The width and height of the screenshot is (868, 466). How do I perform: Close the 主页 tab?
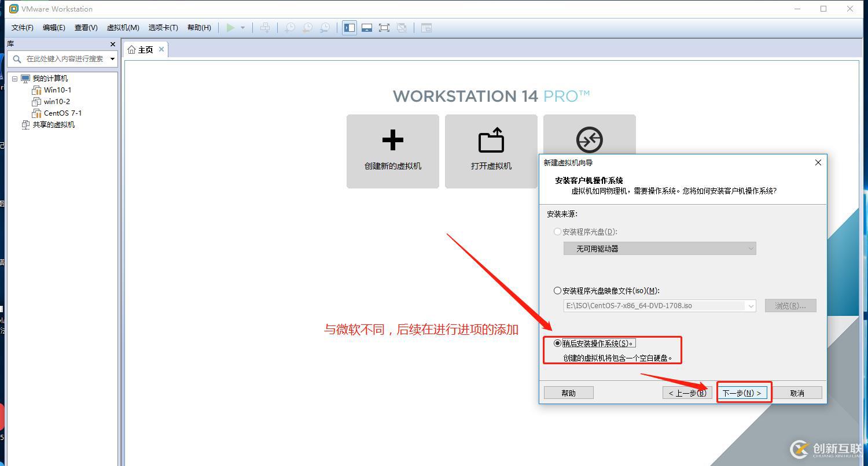click(161, 49)
